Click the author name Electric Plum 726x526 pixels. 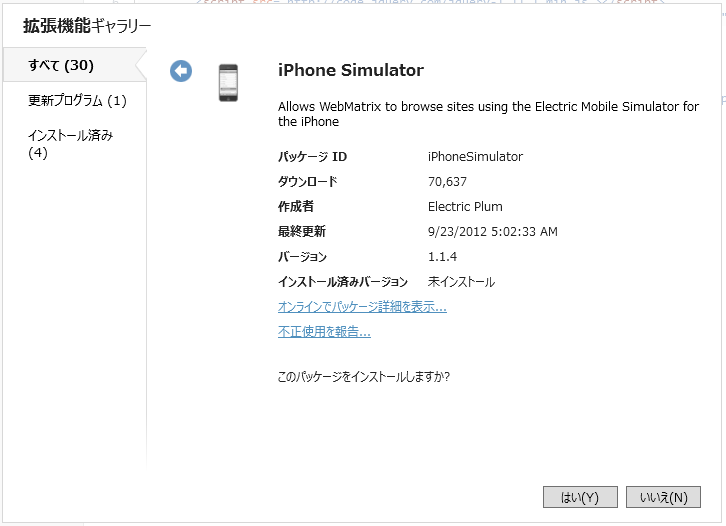(x=465, y=207)
